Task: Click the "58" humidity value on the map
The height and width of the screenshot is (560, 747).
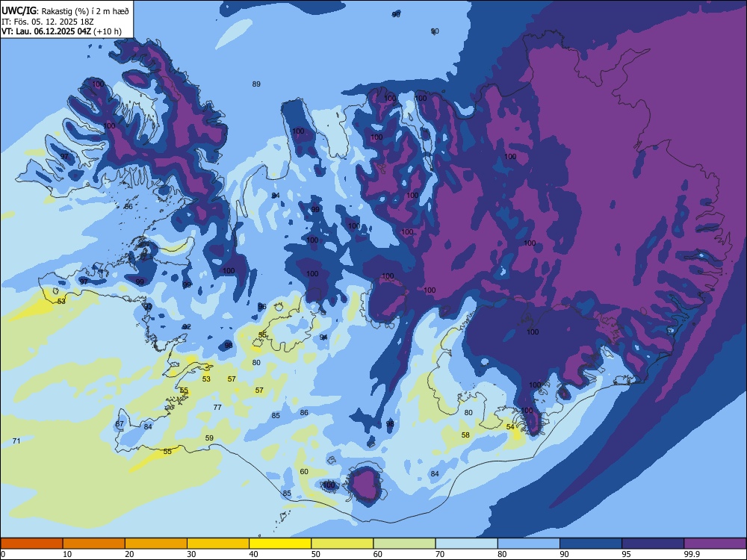Action: point(465,435)
